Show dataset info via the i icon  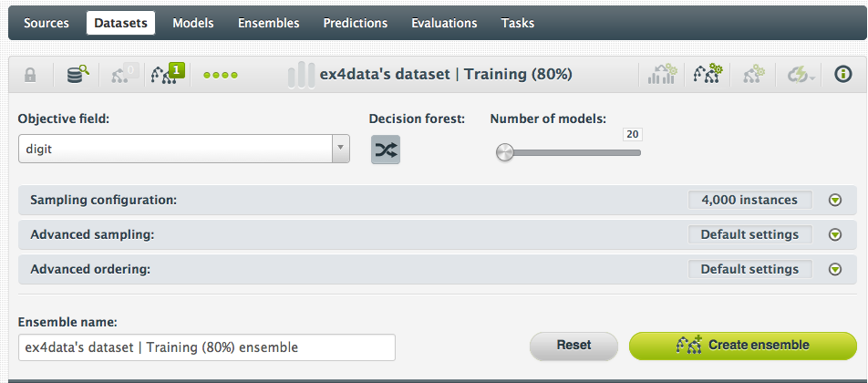[x=843, y=75]
